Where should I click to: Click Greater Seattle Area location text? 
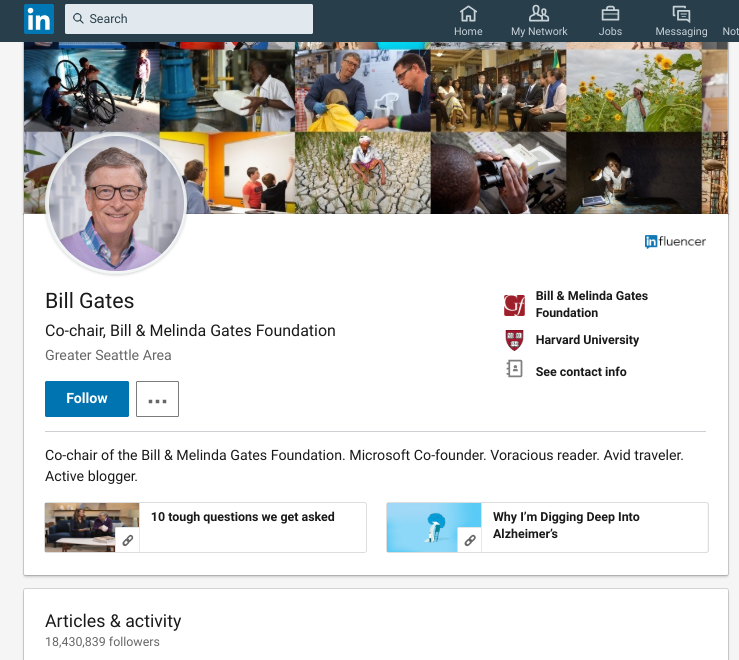point(108,355)
